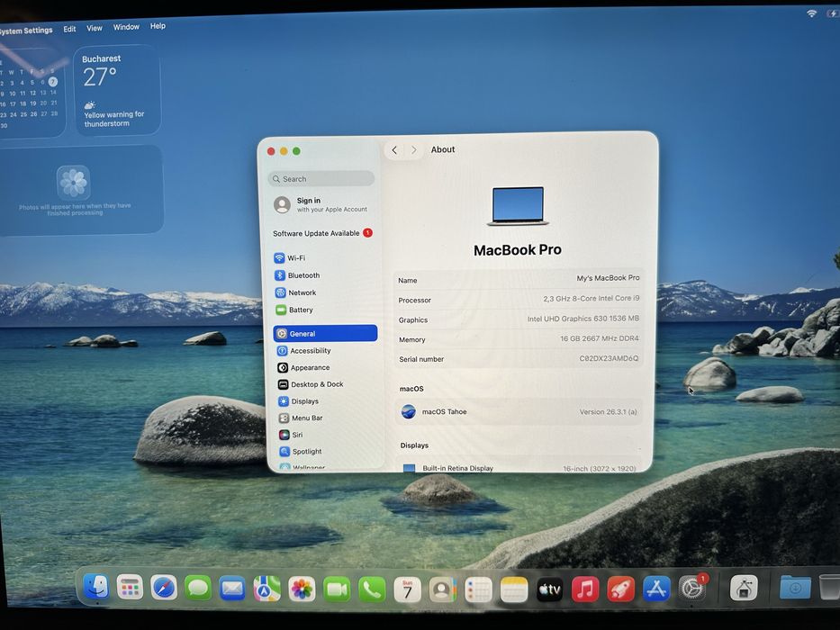Screen dimensions: 840x630
Task: Click the memory value 16 GB 2667 MHz DDR4
Action: [600, 338]
